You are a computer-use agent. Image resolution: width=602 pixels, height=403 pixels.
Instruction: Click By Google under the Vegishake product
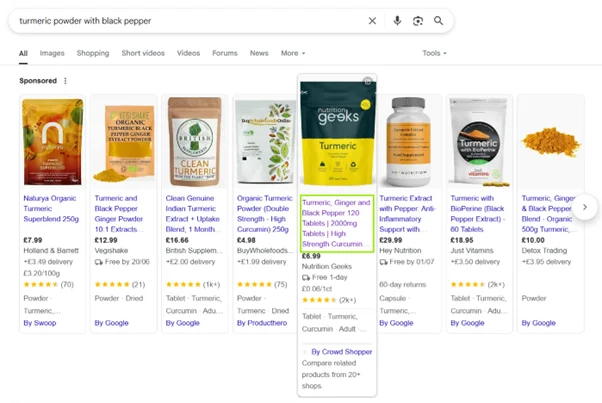(111, 323)
